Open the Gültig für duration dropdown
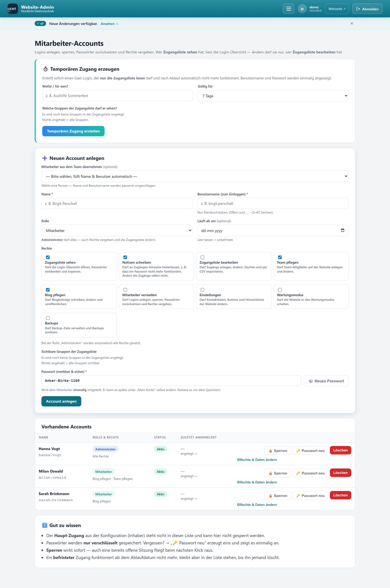 tap(273, 96)
